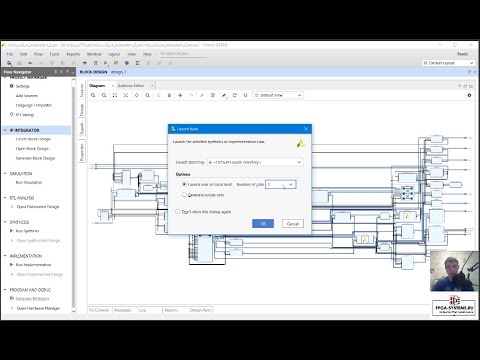Click the diagram settings gear at right
Viewport: 480px width, 360px height.
coord(469,95)
